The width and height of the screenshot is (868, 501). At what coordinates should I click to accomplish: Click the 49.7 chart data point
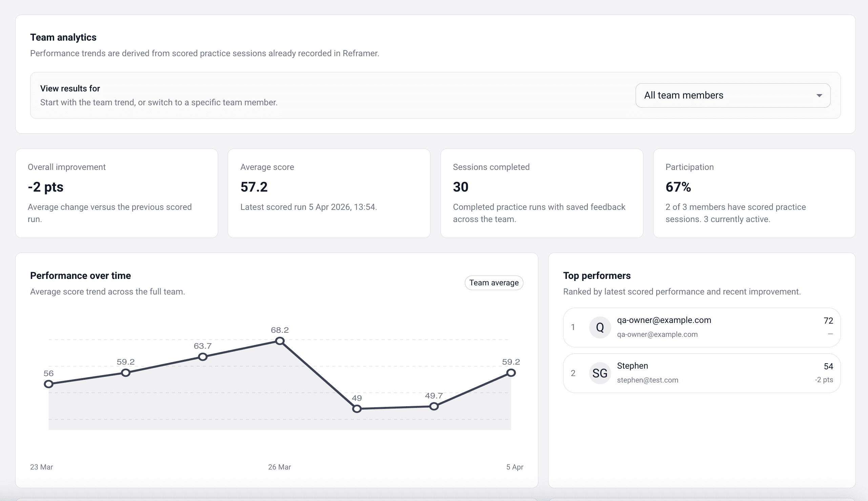tap(434, 407)
